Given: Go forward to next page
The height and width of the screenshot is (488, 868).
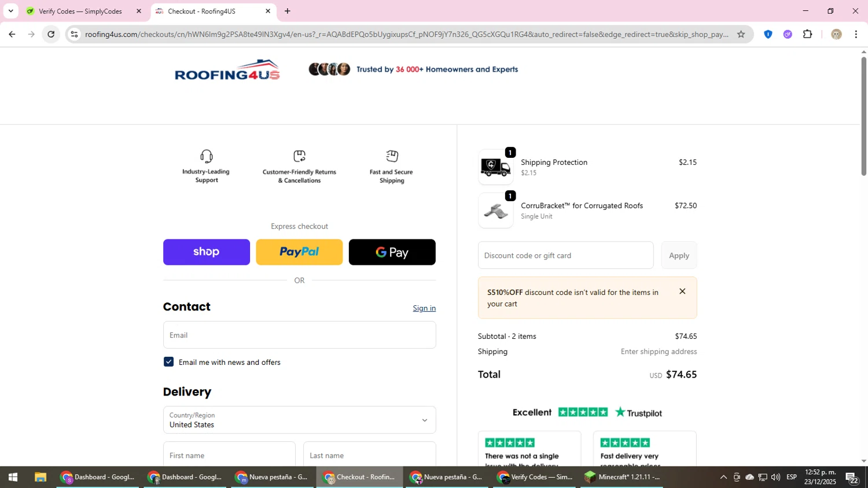Looking at the screenshot, I should tap(31, 34).
